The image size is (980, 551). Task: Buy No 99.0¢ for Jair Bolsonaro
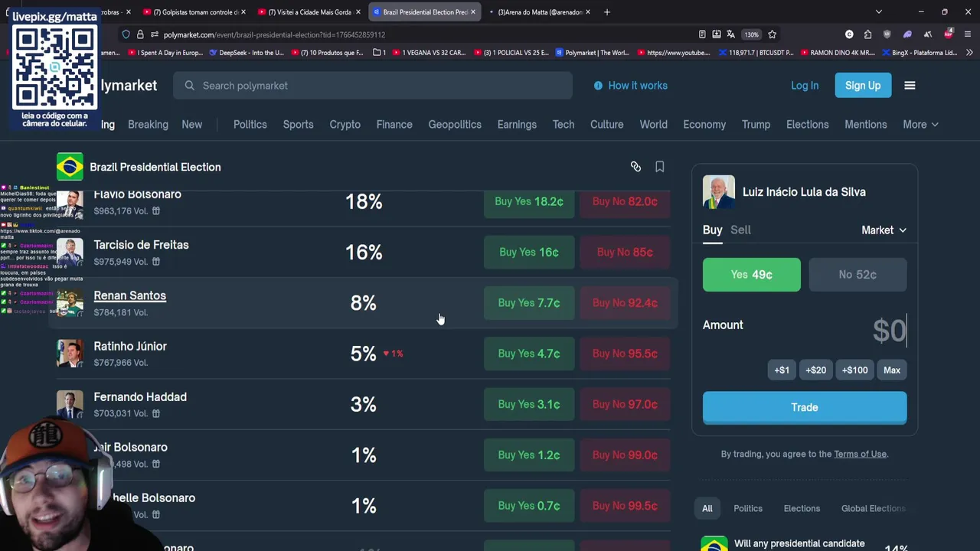click(x=625, y=455)
